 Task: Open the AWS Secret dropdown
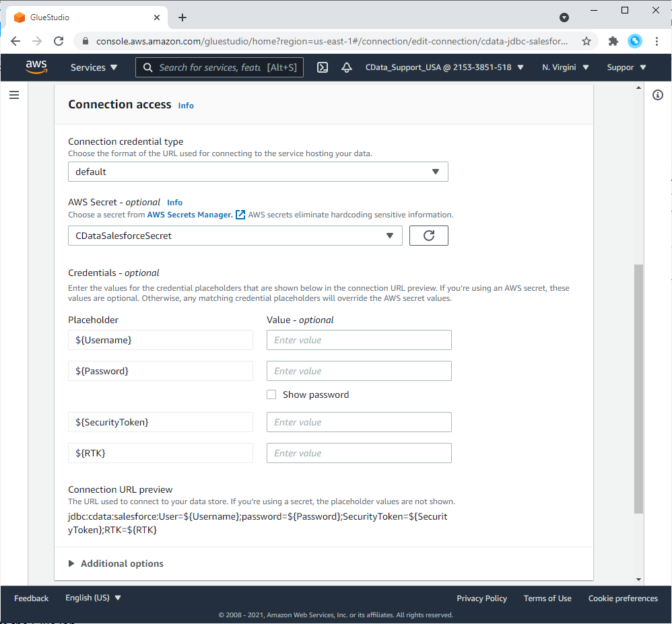tap(235, 236)
